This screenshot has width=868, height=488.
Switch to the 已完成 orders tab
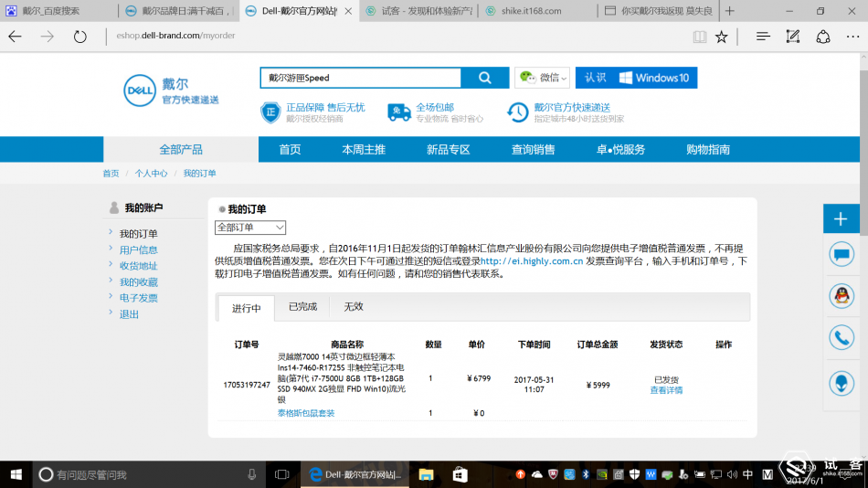[x=302, y=307]
